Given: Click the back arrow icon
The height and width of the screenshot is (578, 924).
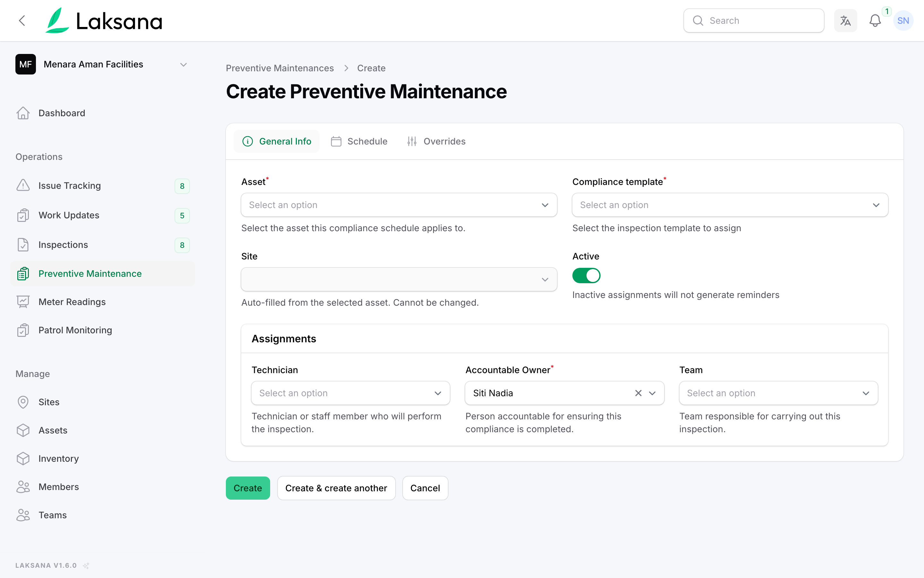Looking at the screenshot, I should pos(22,21).
